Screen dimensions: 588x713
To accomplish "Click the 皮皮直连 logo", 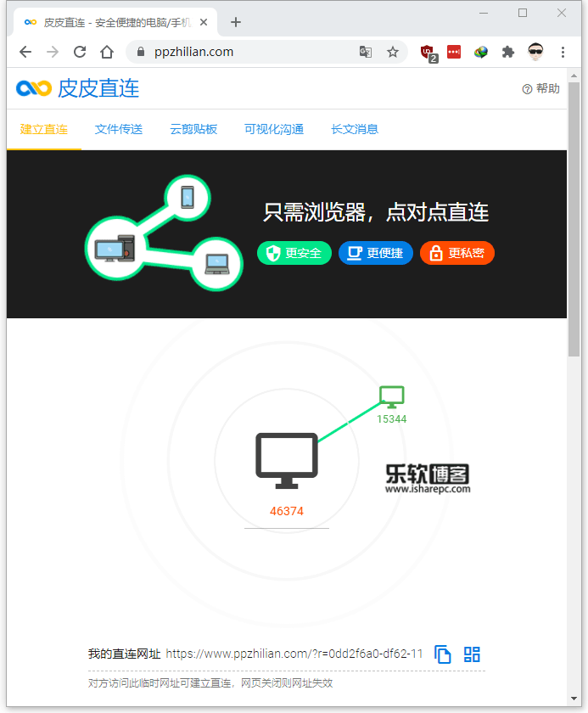I will click(78, 87).
